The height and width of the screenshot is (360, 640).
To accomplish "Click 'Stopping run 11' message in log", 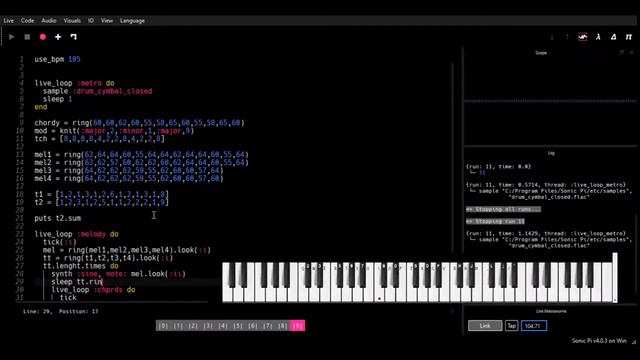I will point(495,222).
